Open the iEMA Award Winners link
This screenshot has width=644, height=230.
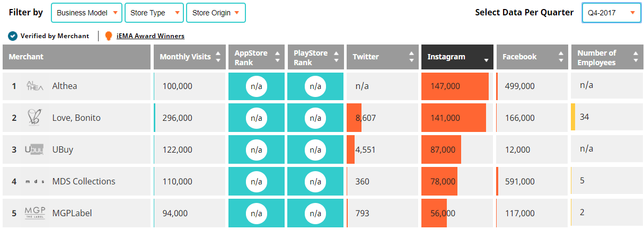coord(151,36)
